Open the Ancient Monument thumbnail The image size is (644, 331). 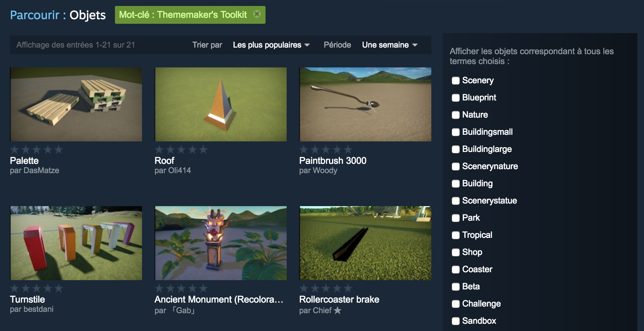[221, 243]
